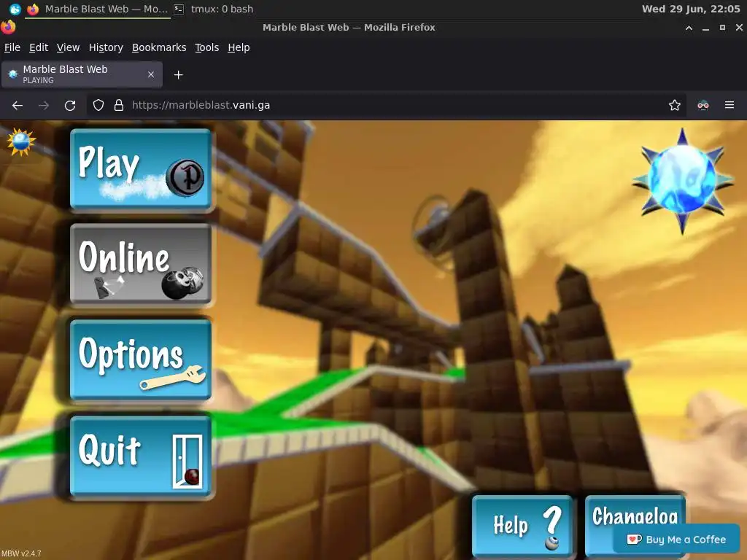Click the site security padlock icon
Image resolution: width=747 pixels, height=560 pixels.
pos(119,105)
